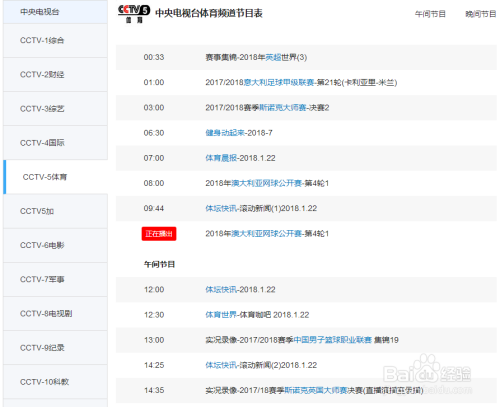This screenshot has height=407, width=500.
Task: Click the 00:33 time entry
Action: [x=154, y=57]
